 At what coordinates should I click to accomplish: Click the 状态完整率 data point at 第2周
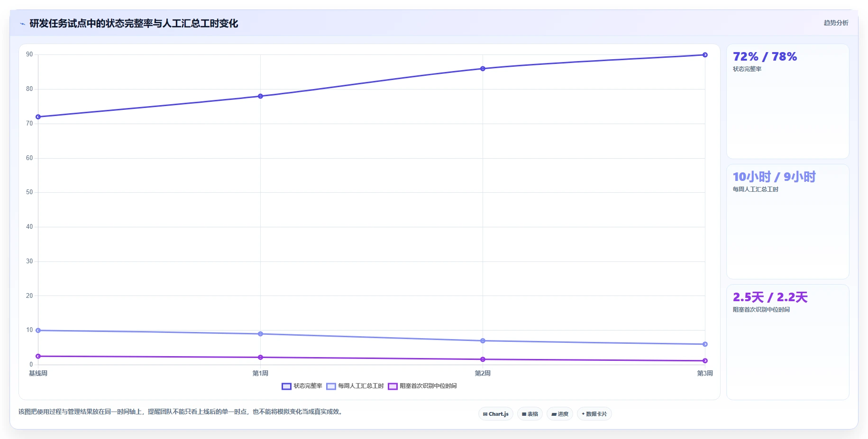tap(483, 69)
